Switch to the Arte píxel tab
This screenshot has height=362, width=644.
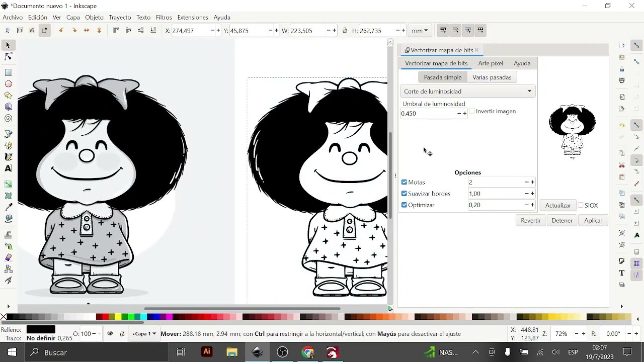[491, 63]
